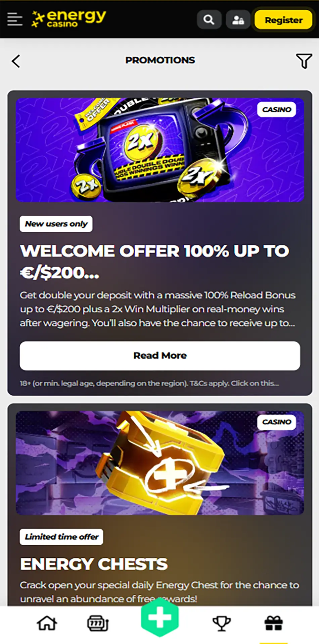Click the Energy Chests title

[94, 564]
